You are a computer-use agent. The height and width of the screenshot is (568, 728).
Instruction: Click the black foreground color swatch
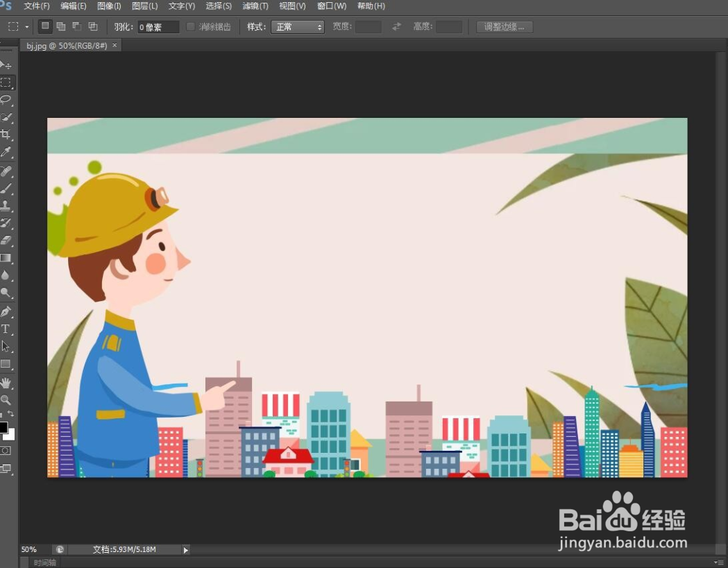coord(3,427)
